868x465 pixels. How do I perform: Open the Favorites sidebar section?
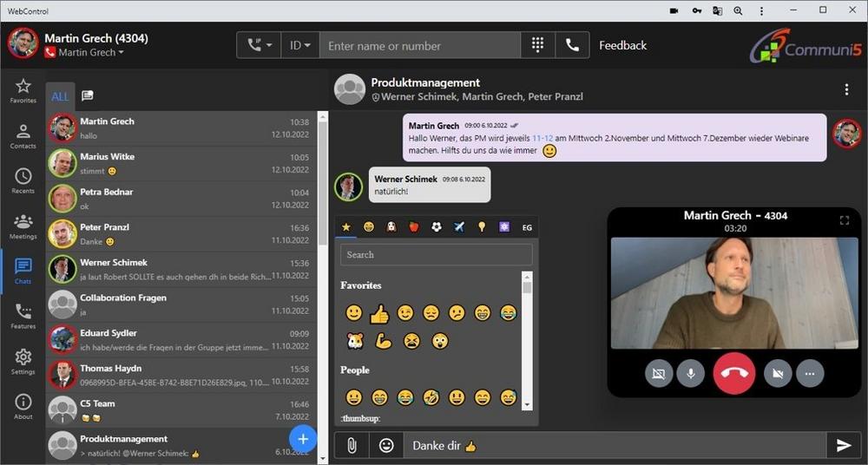click(x=23, y=90)
